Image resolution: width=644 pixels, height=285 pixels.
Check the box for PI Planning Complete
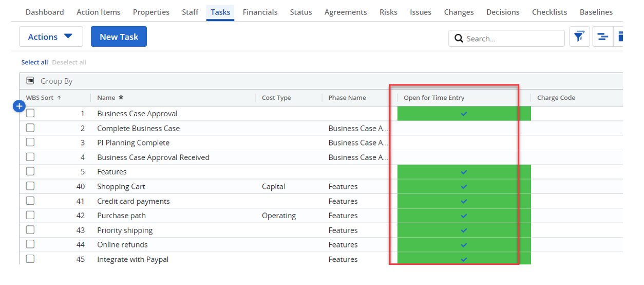30,142
